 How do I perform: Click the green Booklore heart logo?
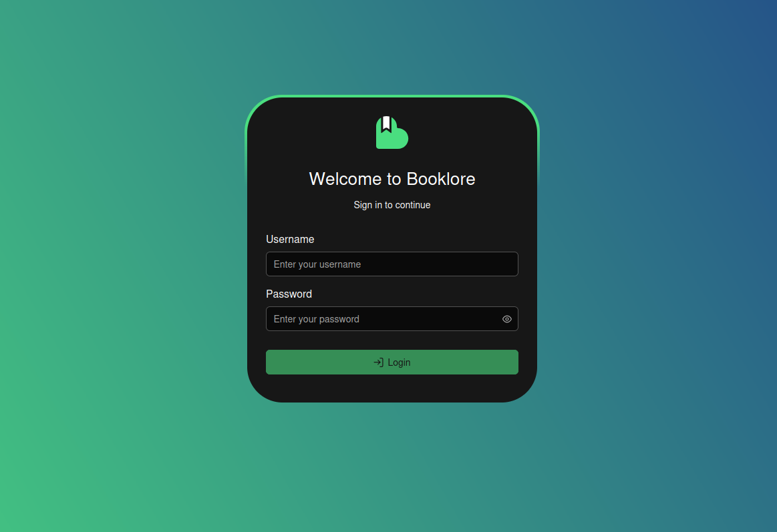pos(394,137)
